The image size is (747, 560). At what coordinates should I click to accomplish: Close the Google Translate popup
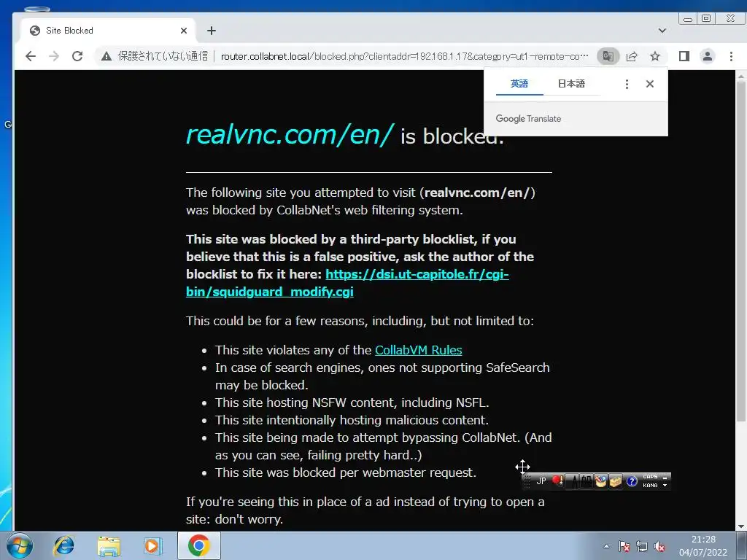point(650,84)
